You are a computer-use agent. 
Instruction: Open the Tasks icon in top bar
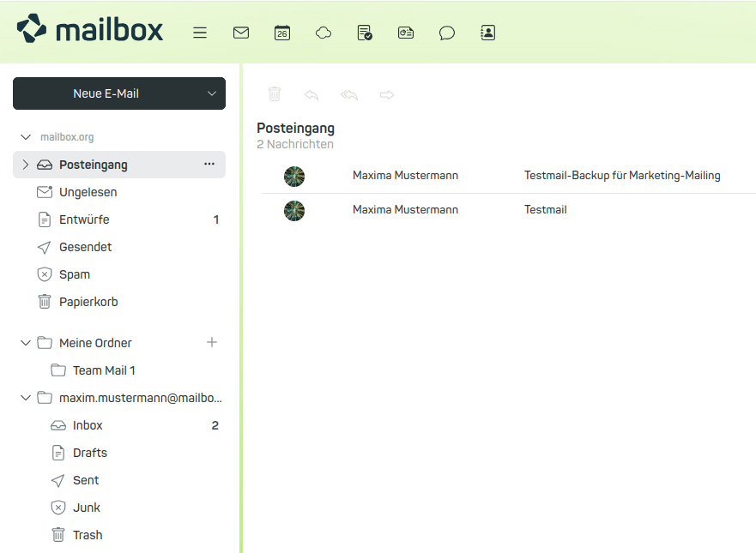(x=365, y=33)
